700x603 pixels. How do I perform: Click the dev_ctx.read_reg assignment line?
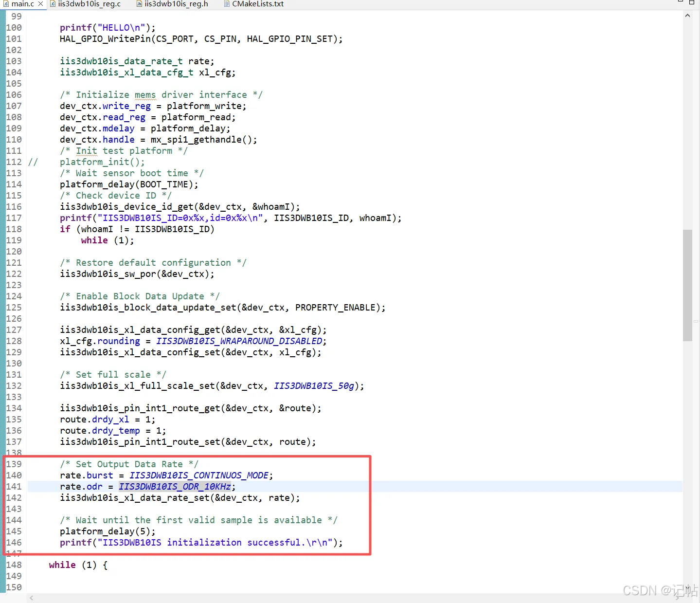coord(147,117)
